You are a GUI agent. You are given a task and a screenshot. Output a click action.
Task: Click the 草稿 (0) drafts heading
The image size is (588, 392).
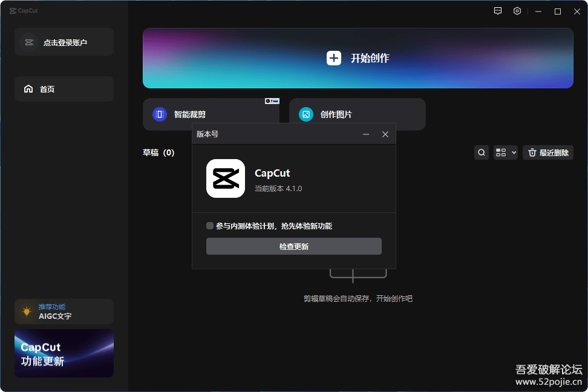158,152
